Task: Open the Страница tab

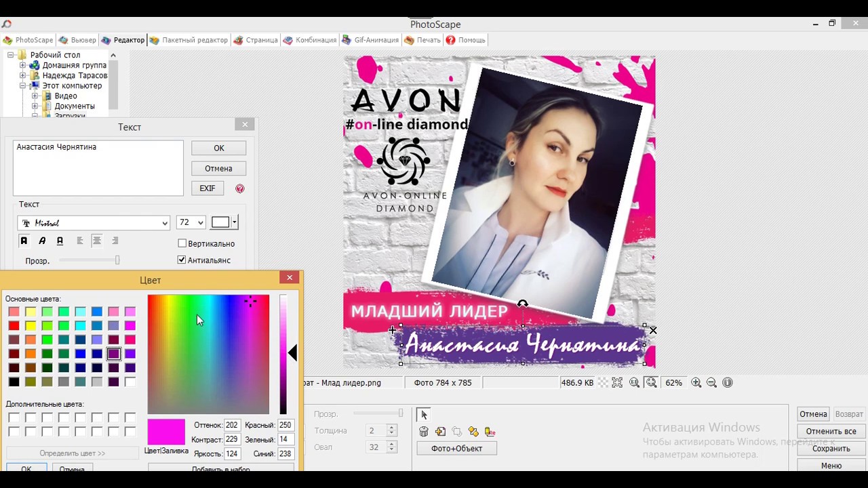Action: pyautogui.click(x=256, y=40)
